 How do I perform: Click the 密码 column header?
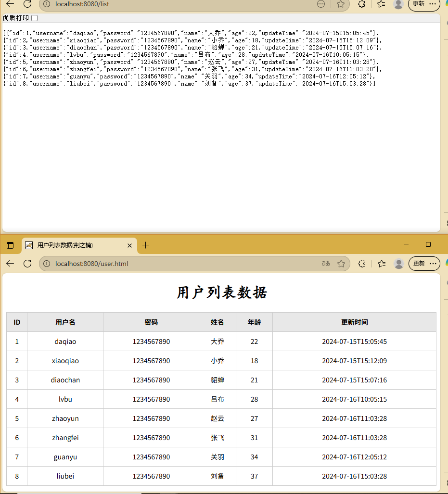[151, 322]
